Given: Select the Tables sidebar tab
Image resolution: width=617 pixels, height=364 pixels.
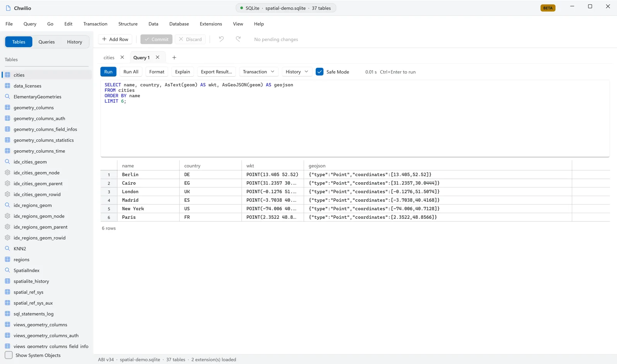Looking at the screenshot, I should coord(19,42).
